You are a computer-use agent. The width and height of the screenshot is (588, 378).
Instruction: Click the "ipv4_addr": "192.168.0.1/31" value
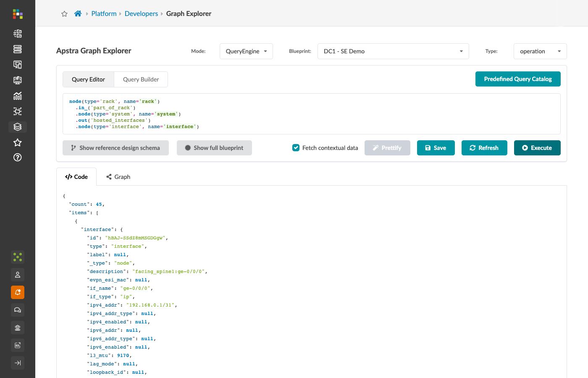(151, 305)
